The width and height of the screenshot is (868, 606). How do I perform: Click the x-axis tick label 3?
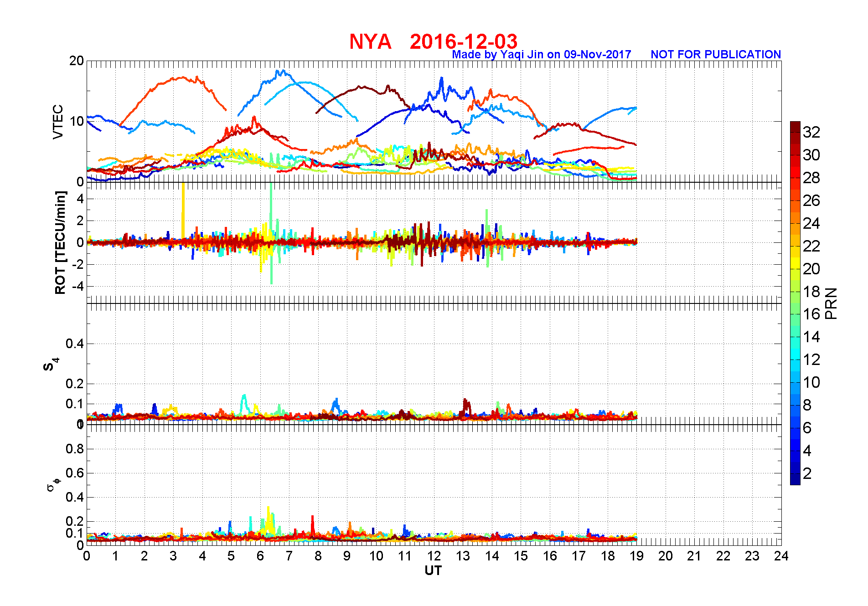[x=173, y=556]
